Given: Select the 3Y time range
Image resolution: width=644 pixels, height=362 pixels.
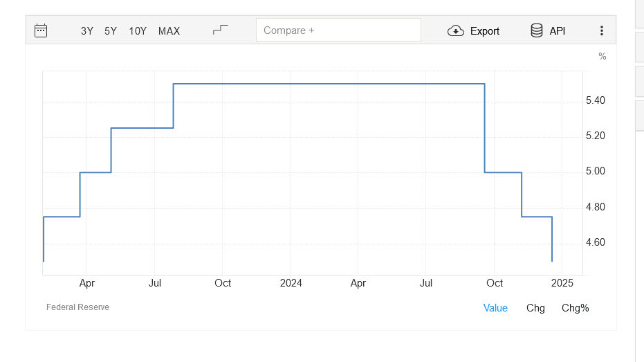Looking at the screenshot, I should (x=87, y=30).
